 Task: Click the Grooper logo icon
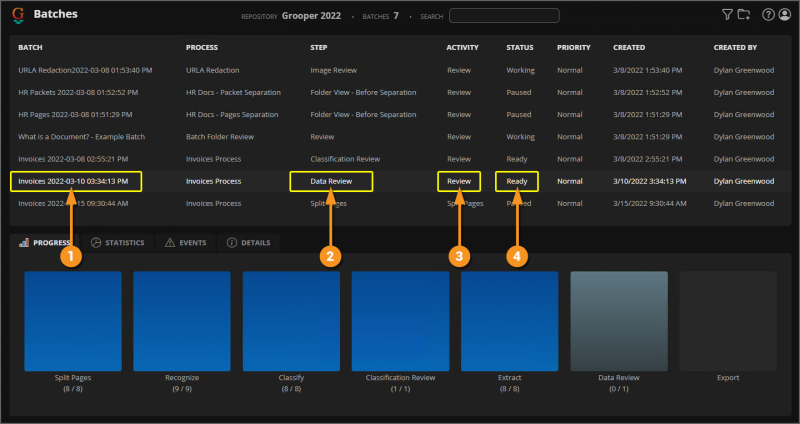[x=18, y=15]
